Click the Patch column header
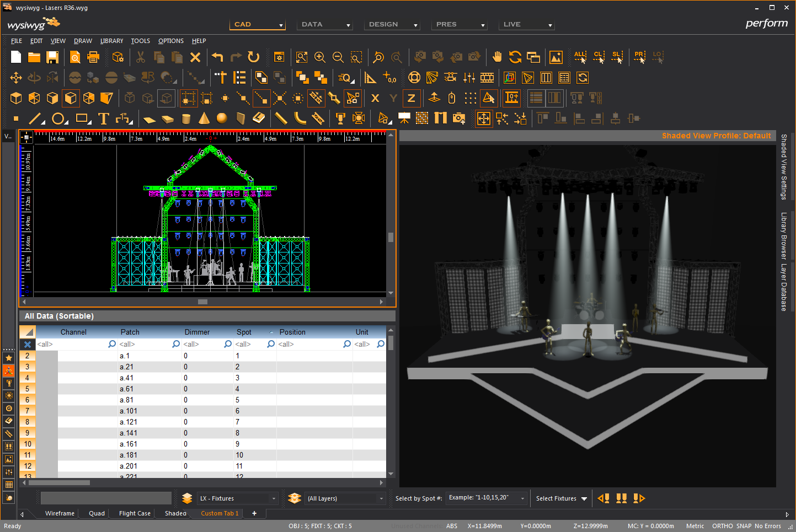Viewport: 796px width, 532px height. (130, 332)
